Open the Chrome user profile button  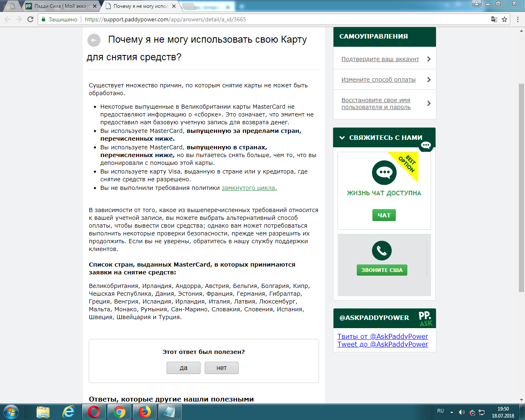tap(476, 4)
